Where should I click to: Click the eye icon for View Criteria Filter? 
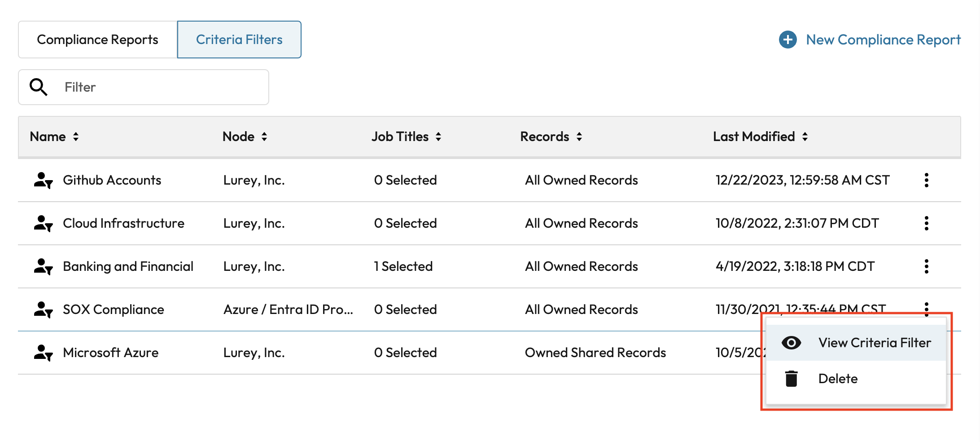click(x=791, y=343)
